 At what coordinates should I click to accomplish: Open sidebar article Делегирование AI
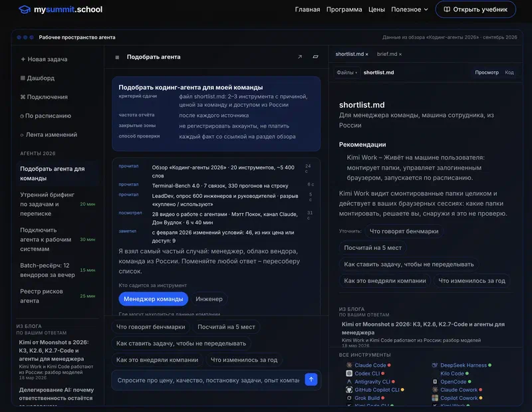(58, 395)
